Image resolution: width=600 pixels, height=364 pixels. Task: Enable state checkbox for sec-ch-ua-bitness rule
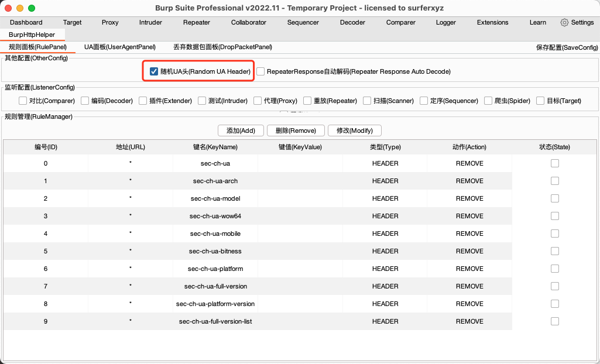point(555,251)
